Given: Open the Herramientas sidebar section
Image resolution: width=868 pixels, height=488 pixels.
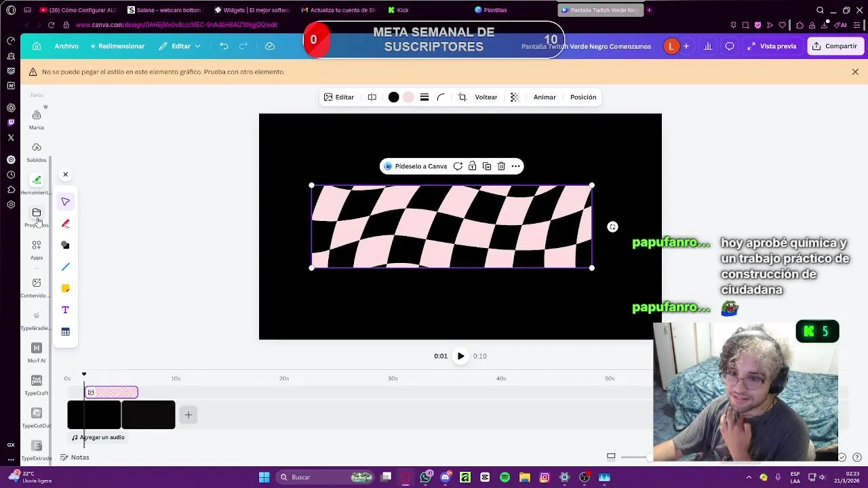Looking at the screenshot, I should 37,184.
